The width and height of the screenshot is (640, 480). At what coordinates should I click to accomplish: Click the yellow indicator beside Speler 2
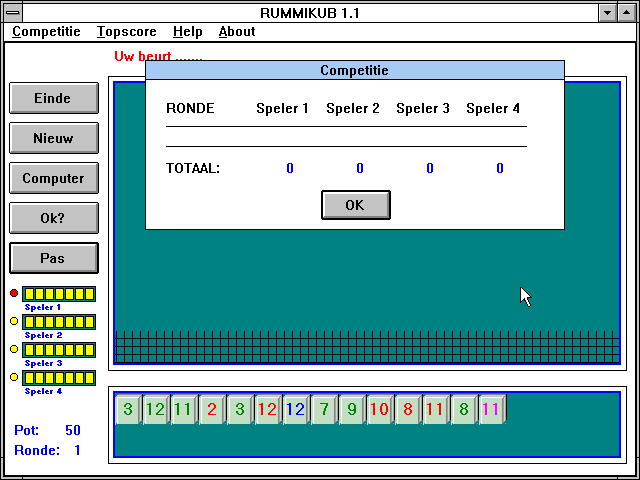point(14,322)
